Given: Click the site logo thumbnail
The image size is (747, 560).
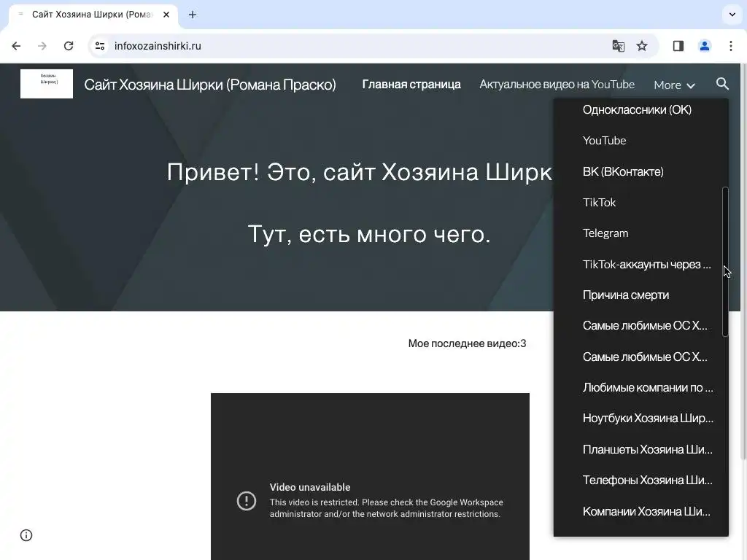Looking at the screenshot, I should pos(47,84).
